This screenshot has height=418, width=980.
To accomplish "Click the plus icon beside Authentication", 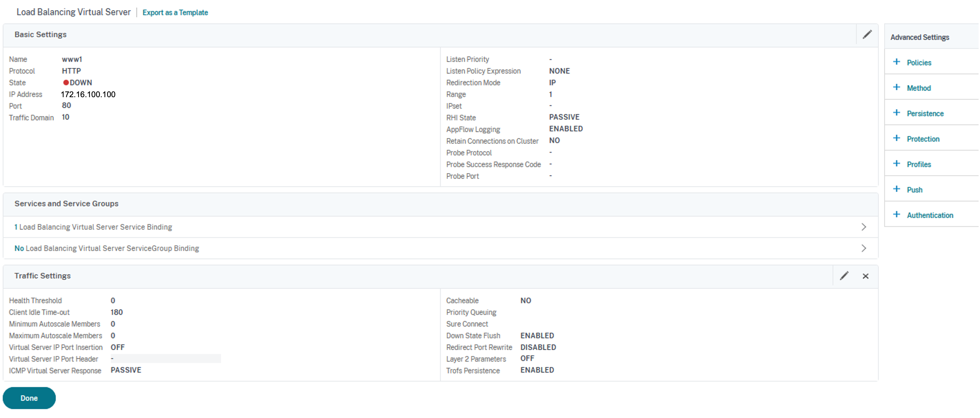I will tap(897, 215).
